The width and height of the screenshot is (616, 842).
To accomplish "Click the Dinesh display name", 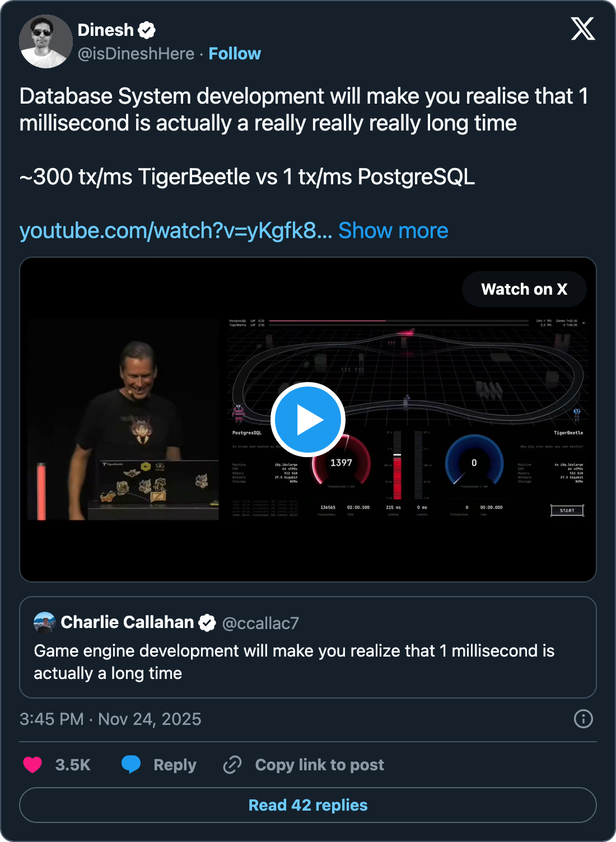I will (x=105, y=30).
